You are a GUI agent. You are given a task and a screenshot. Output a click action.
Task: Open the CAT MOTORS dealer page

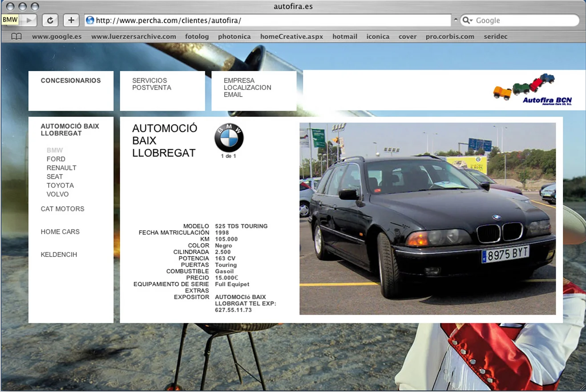(x=62, y=209)
